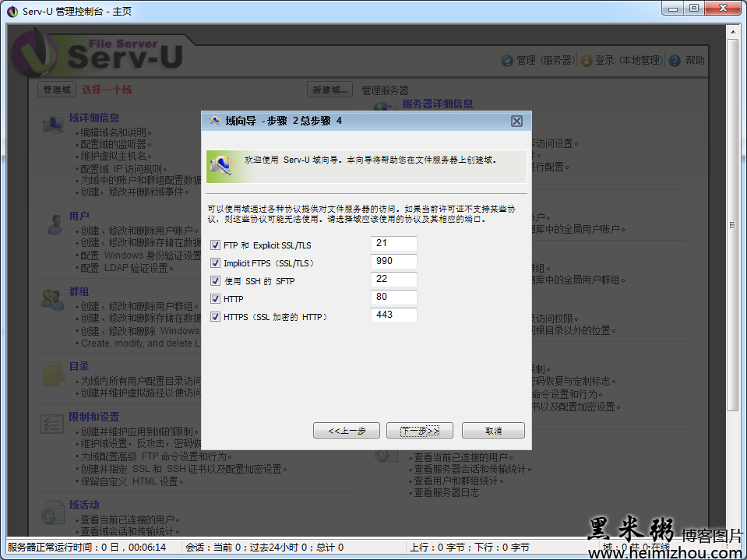Click the 管理（服务器）globe icon
This screenshot has height=560, width=747.
coord(509,60)
